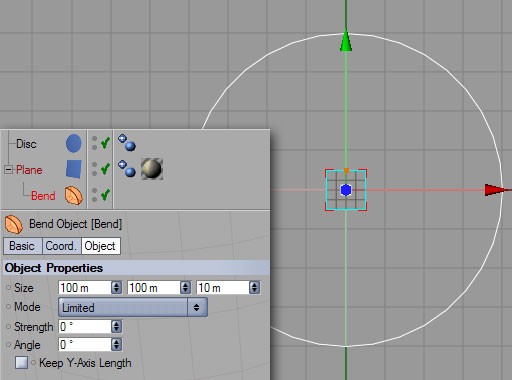Click the Bend deformer orange icon in tree

(x=74, y=195)
